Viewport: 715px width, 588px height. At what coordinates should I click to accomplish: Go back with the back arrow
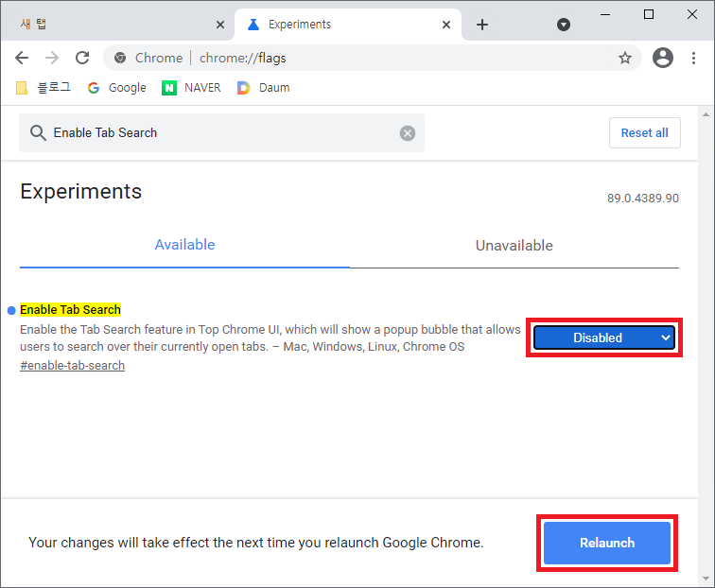tap(22, 58)
